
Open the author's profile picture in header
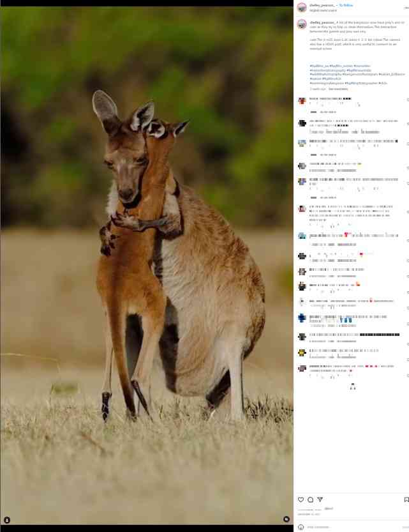pyautogui.click(x=302, y=8)
